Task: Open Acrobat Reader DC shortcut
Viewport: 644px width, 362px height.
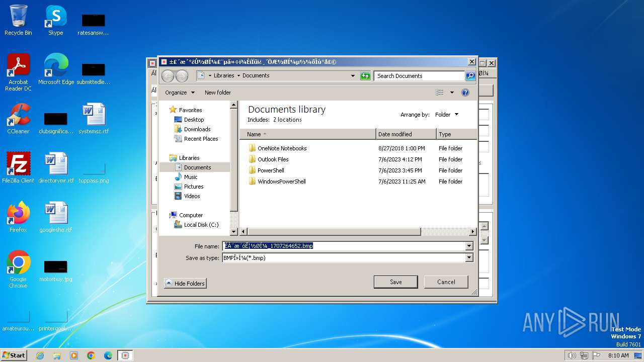Action: point(18,72)
